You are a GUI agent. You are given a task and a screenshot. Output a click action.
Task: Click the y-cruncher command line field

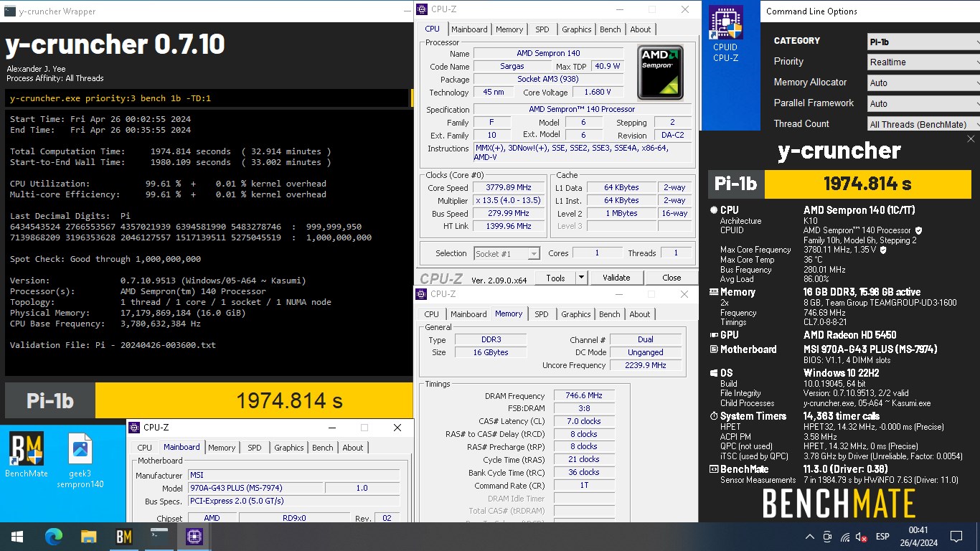coord(207,98)
